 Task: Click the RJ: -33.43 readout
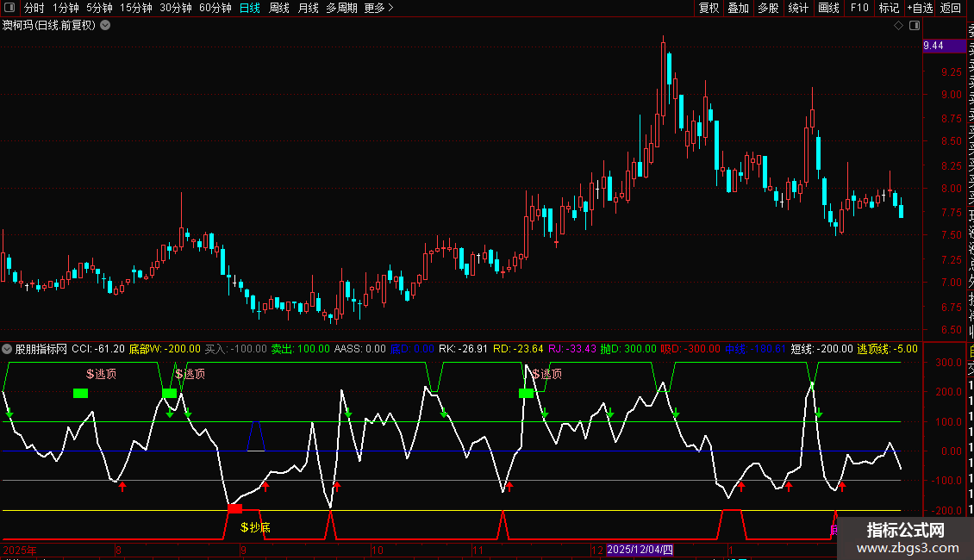pos(572,349)
